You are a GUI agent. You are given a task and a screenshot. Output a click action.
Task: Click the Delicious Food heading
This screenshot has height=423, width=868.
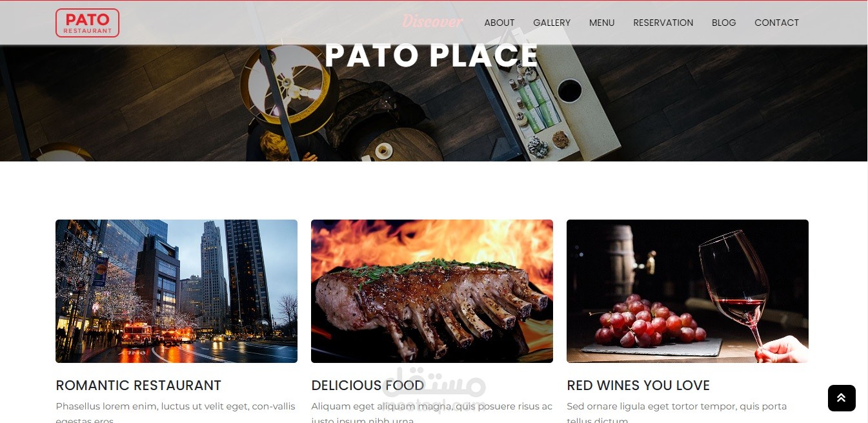click(368, 386)
